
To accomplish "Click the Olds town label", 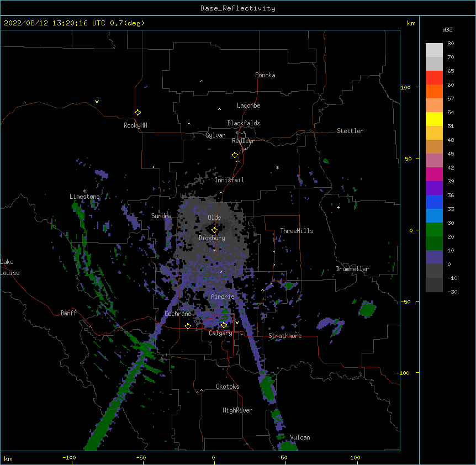I will pyautogui.click(x=214, y=218).
